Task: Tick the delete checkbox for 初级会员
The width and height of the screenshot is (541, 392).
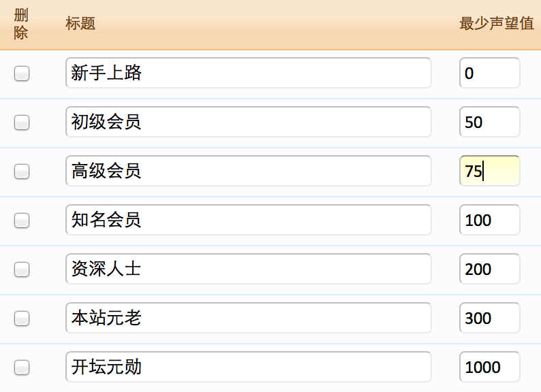Action: (22, 122)
